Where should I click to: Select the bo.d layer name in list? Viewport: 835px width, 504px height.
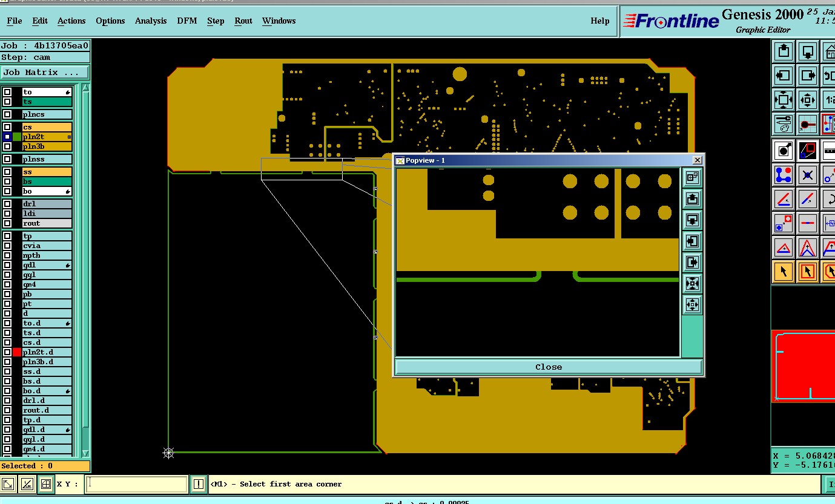47,391
